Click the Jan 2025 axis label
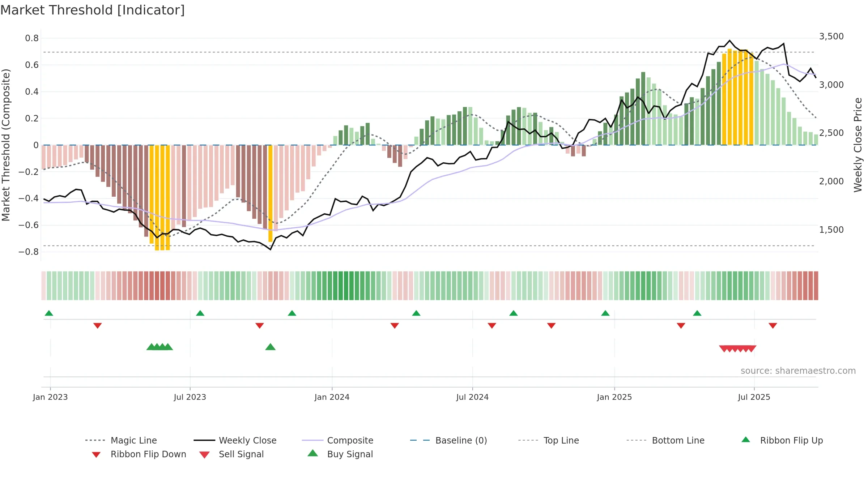Viewport: 868px width, 488px height. 614,397
